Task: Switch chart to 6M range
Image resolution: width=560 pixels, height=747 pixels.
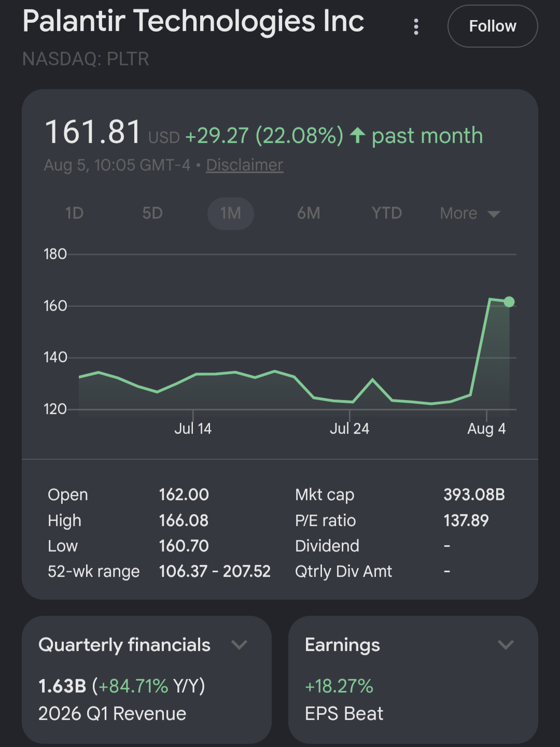Action: coord(309,213)
